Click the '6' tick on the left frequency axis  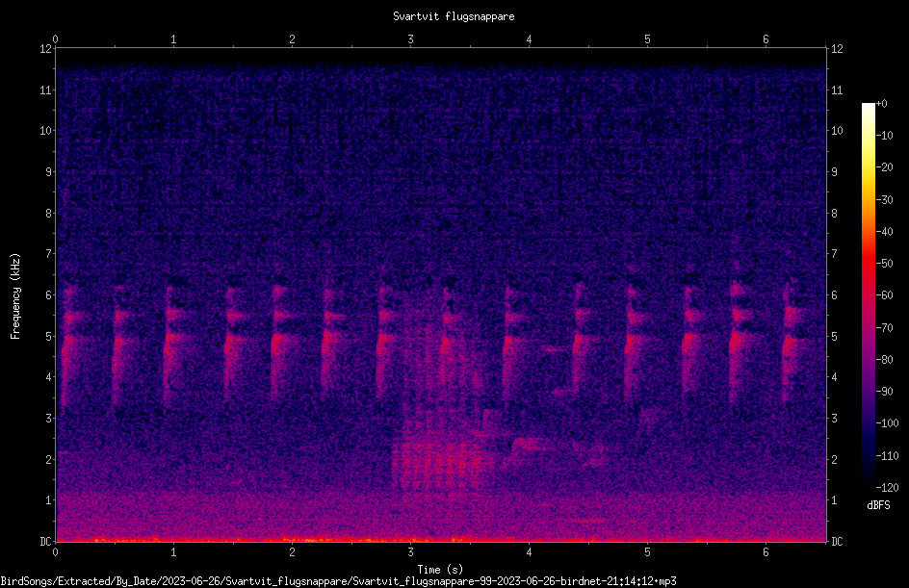[49, 294]
